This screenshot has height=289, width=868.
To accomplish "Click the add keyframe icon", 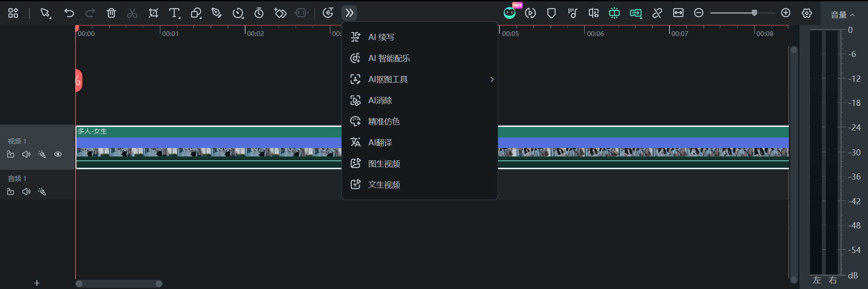I will pos(280,13).
